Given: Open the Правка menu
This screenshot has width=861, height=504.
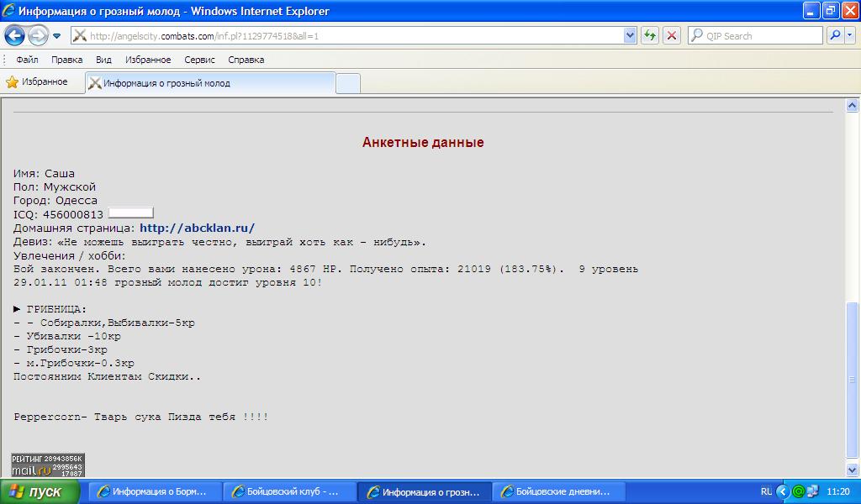Looking at the screenshot, I should coord(67,60).
